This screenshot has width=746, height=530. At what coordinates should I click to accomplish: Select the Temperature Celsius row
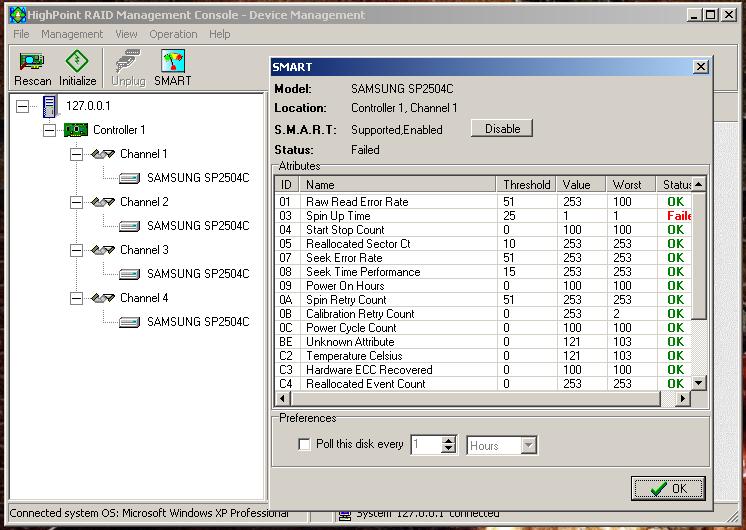point(483,356)
